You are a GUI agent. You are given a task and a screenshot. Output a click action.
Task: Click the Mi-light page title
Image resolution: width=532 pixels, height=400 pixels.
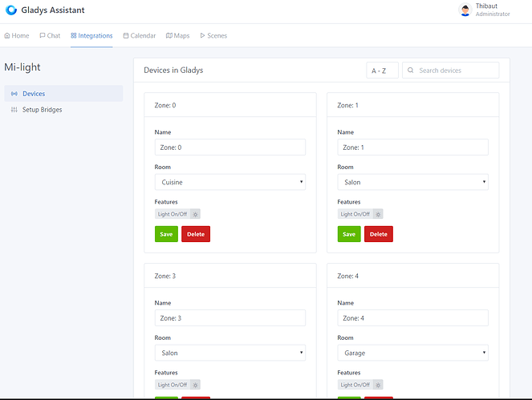click(x=22, y=67)
